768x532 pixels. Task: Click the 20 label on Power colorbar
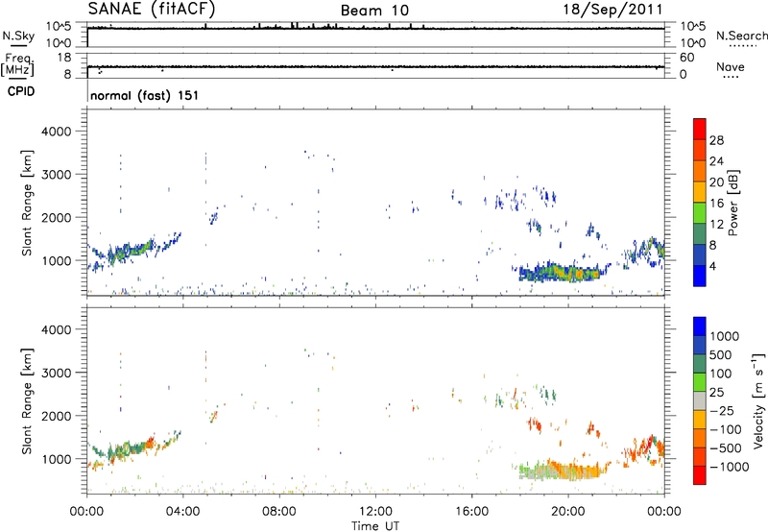716,182
